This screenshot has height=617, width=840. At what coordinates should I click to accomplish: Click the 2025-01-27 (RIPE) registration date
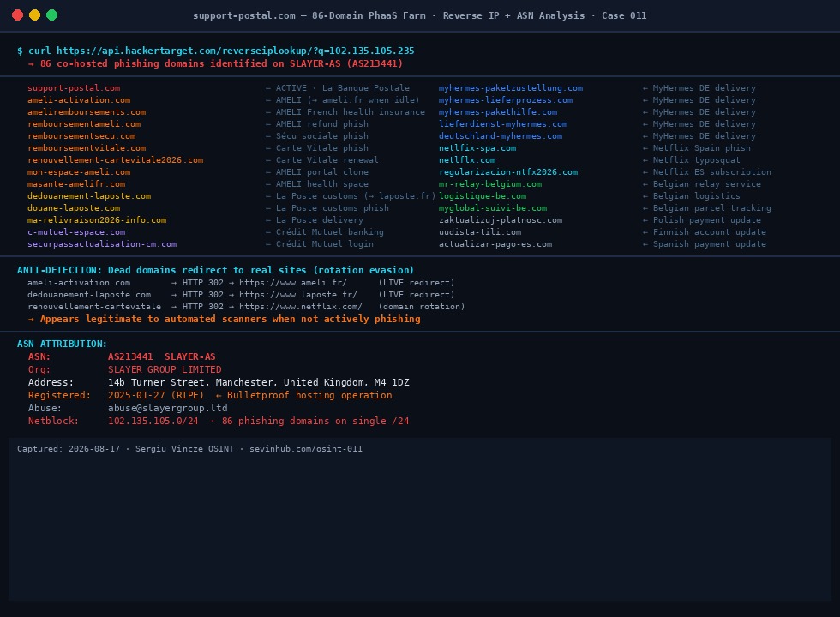(156, 395)
